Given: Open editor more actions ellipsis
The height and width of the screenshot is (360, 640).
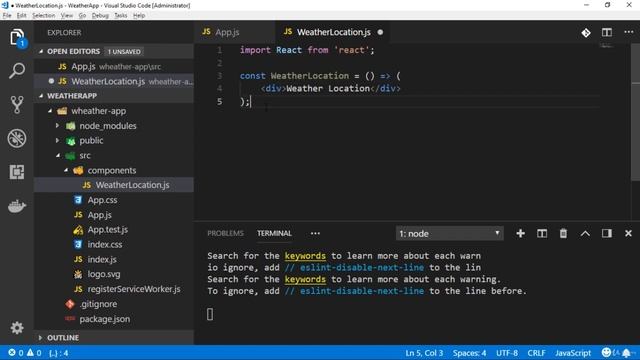Looking at the screenshot, I should click(x=629, y=32).
